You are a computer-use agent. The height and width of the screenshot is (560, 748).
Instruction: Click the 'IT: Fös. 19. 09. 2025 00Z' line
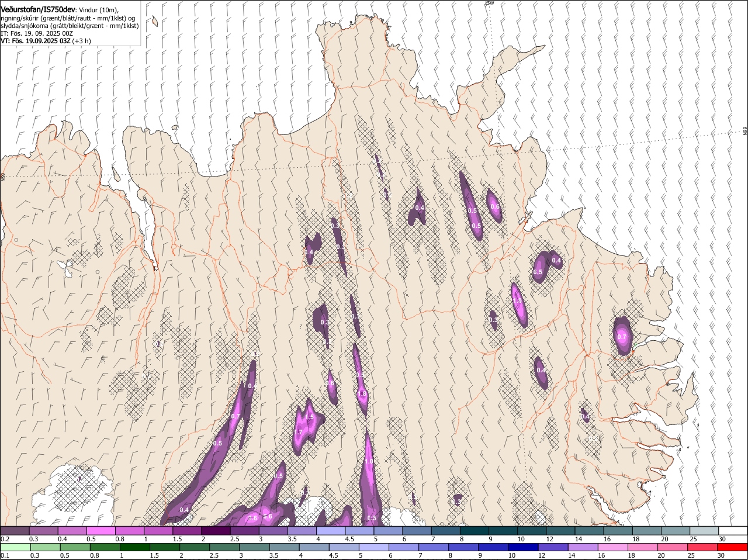pos(37,33)
